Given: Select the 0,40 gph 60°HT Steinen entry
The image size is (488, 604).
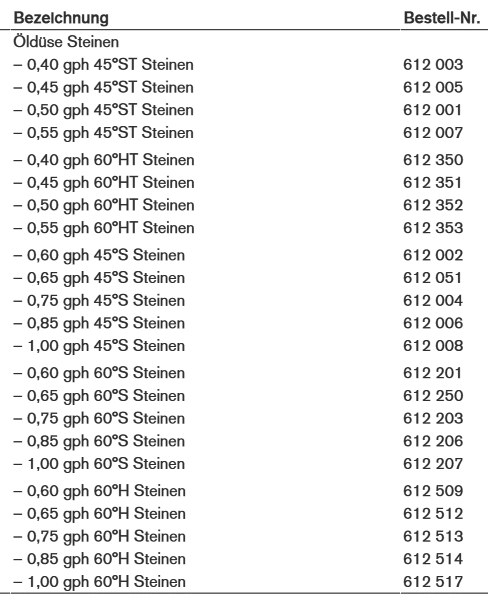Looking at the screenshot, I should click(104, 160).
